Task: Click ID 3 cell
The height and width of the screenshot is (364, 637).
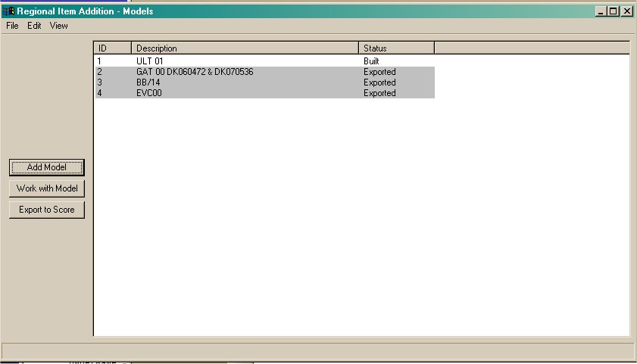Action: 99,82
